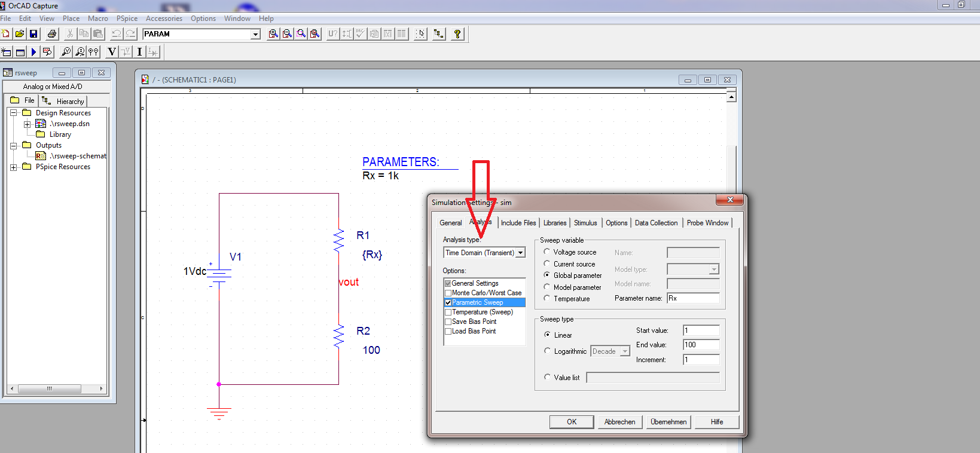Click in the End value field
Image resolution: width=980 pixels, height=453 pixels.
701,345
